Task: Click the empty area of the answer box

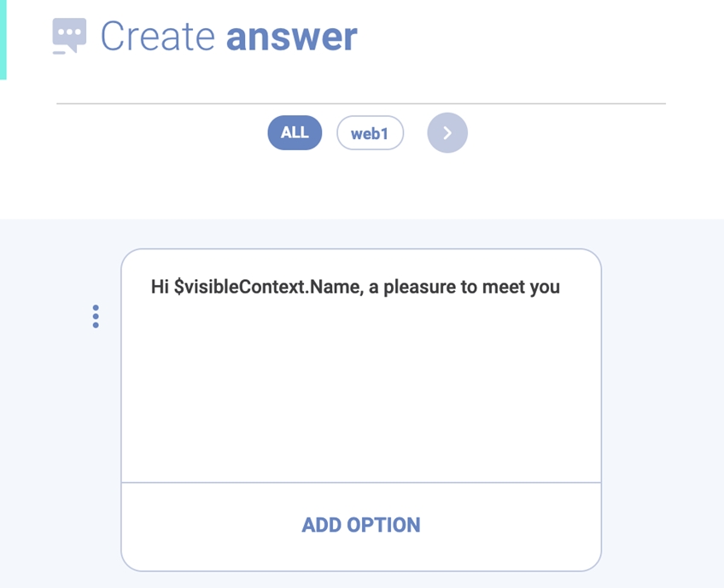Action: pyautogui.click(x=361, y=393)
